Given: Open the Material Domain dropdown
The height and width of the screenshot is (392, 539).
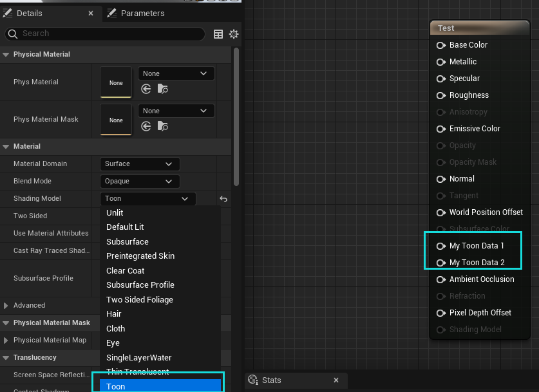Looking at the screenshot, I should tap(140, 164).
